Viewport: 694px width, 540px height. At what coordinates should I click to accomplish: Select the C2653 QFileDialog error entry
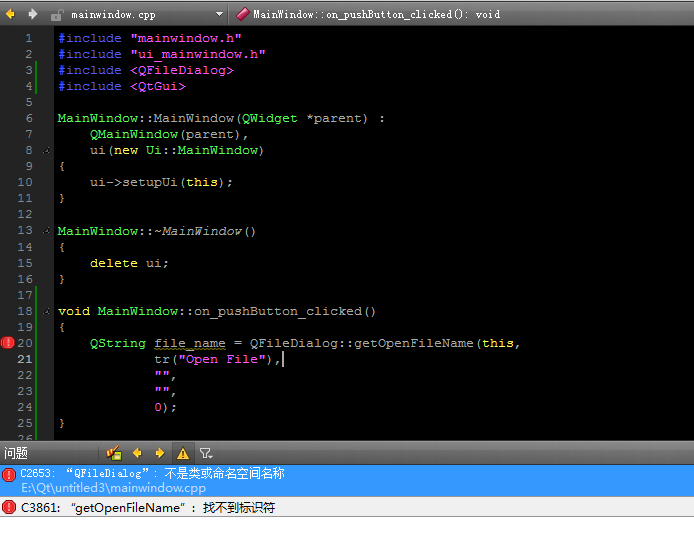click(347, 480)
